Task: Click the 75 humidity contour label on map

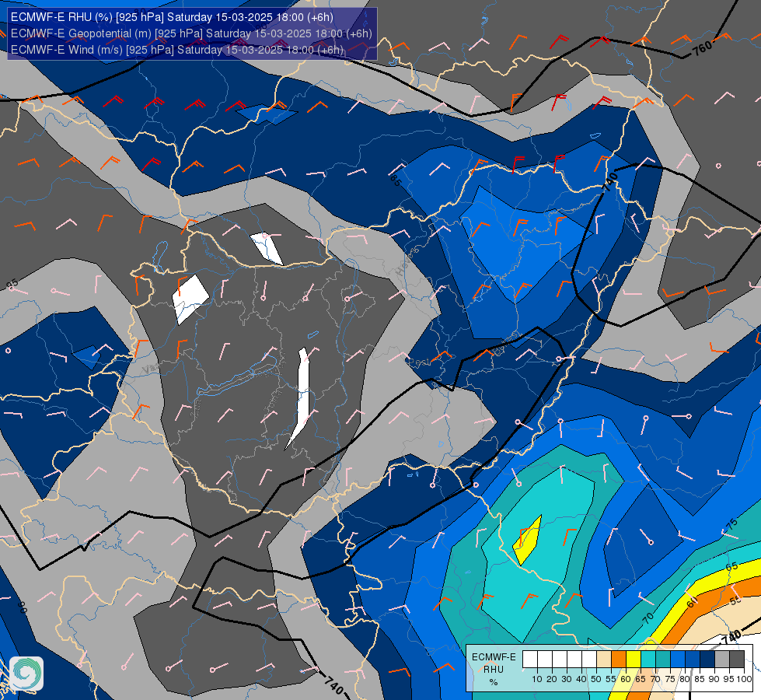Action: (732, 524)
